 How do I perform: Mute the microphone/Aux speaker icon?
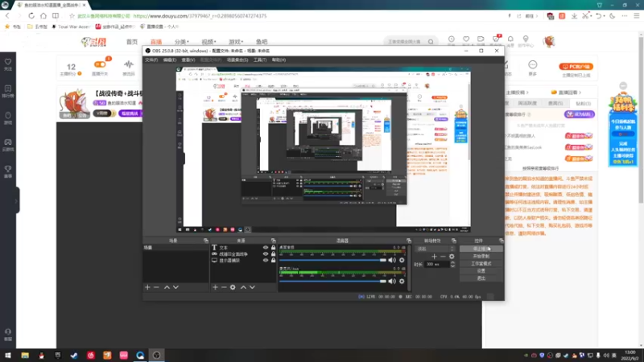tap(392, 281)
